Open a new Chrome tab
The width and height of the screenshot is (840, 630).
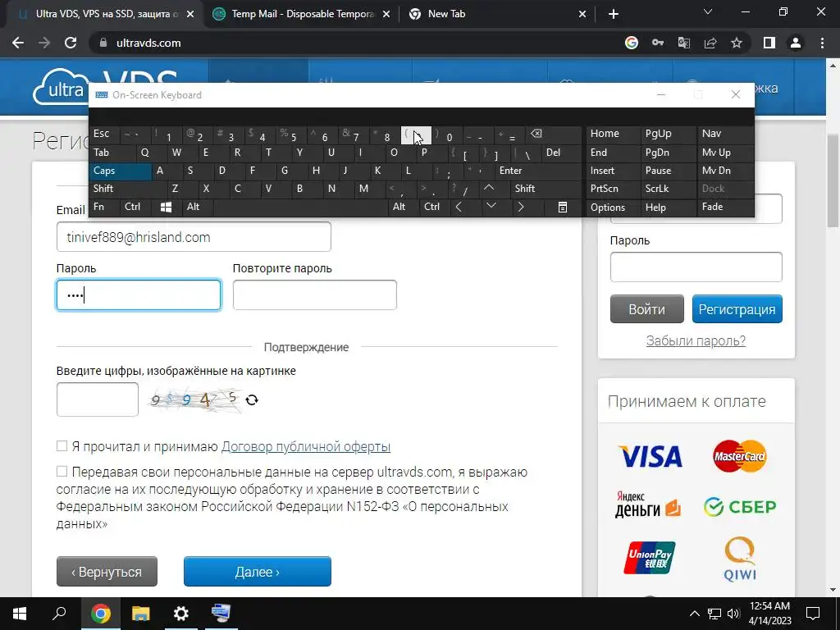click(614, 14)
